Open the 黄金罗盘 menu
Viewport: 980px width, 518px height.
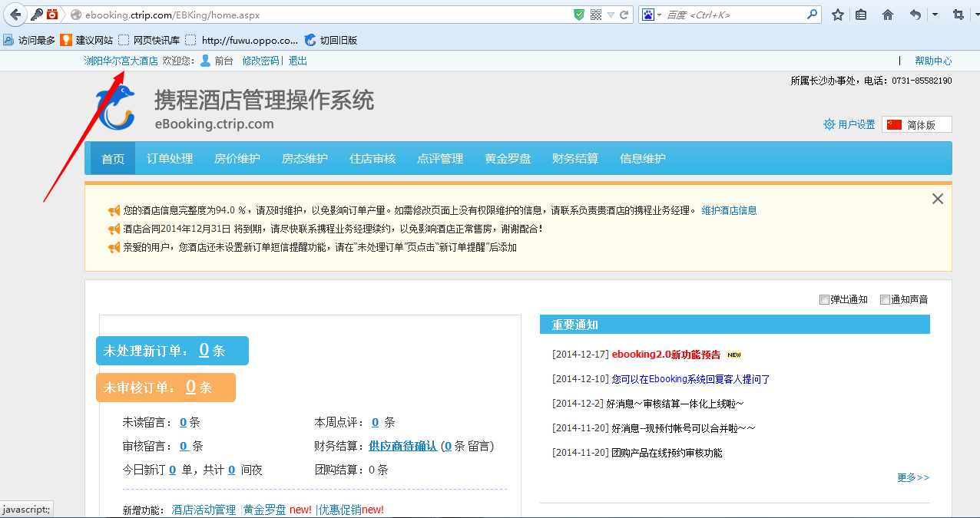tap(508, 158)
